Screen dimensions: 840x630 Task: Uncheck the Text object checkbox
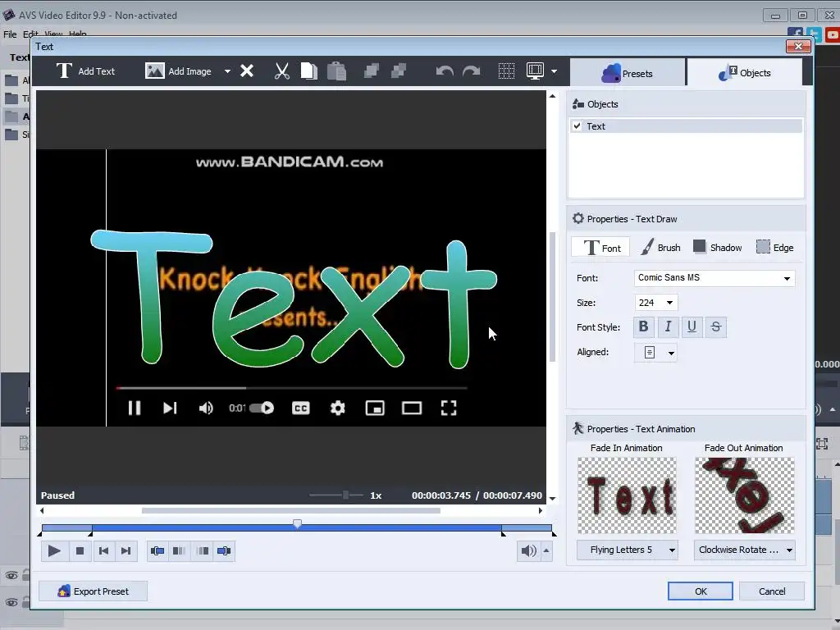(x=577, y=126)
